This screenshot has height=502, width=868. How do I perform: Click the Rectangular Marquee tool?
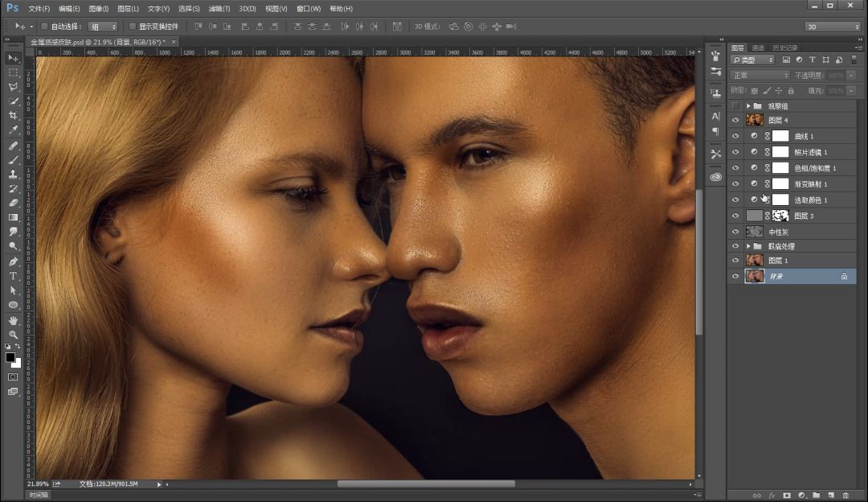click(13, 72)
